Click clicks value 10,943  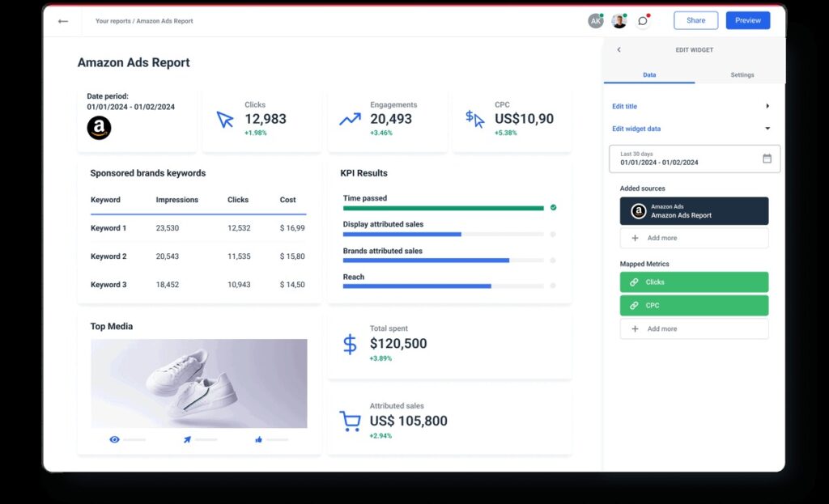pyautogui.click(x=239, y=285)
